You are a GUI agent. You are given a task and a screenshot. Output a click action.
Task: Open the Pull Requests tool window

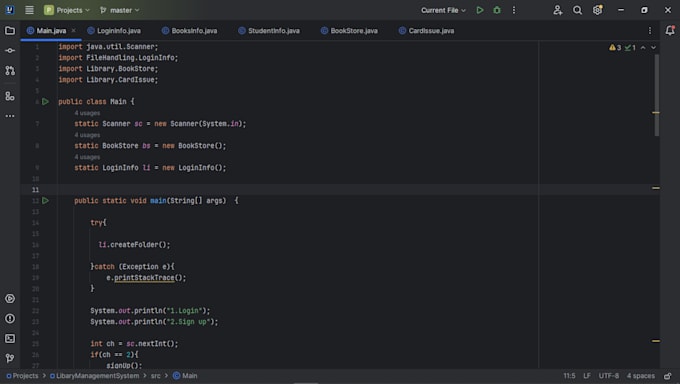click(10, 70)
